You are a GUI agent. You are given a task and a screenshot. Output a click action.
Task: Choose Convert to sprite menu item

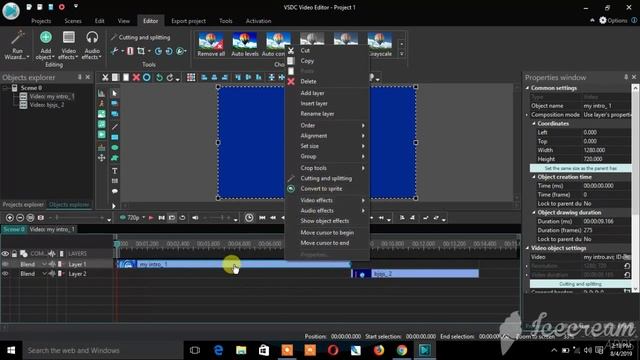[321, 189]
